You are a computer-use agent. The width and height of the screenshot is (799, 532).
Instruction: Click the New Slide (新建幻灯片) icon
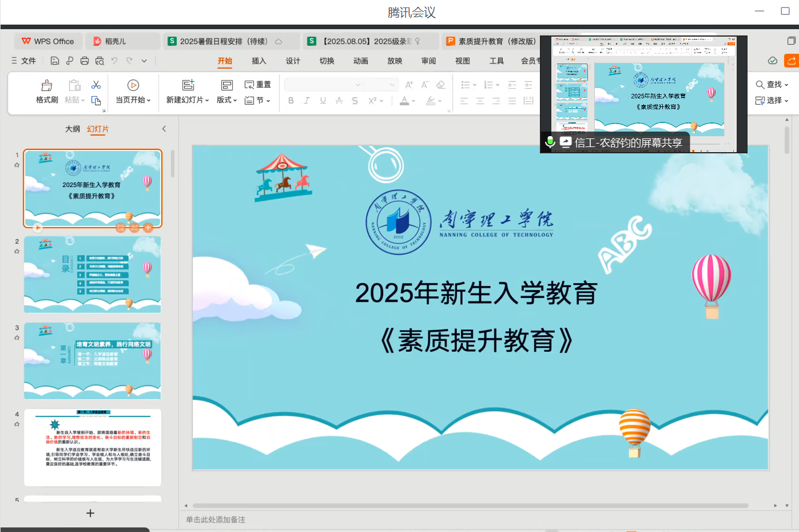tap(188, 85)
